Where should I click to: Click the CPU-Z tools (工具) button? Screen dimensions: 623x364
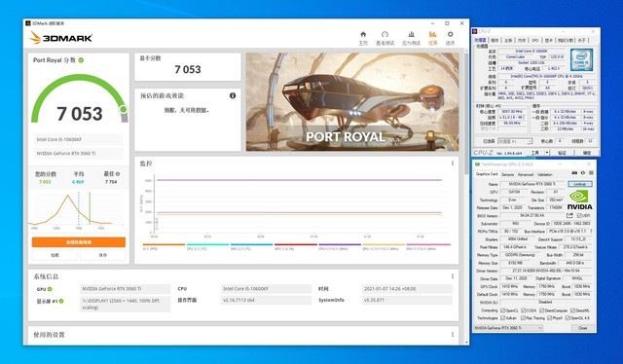(x=534, y=153)
